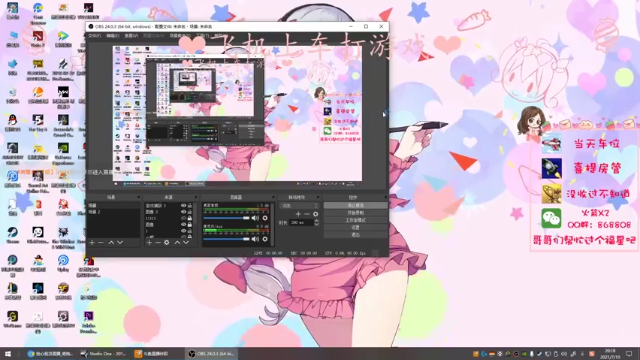This screenshot has width=640, height=360.
Task: Toggle lock on first source row
Action: 190,206
